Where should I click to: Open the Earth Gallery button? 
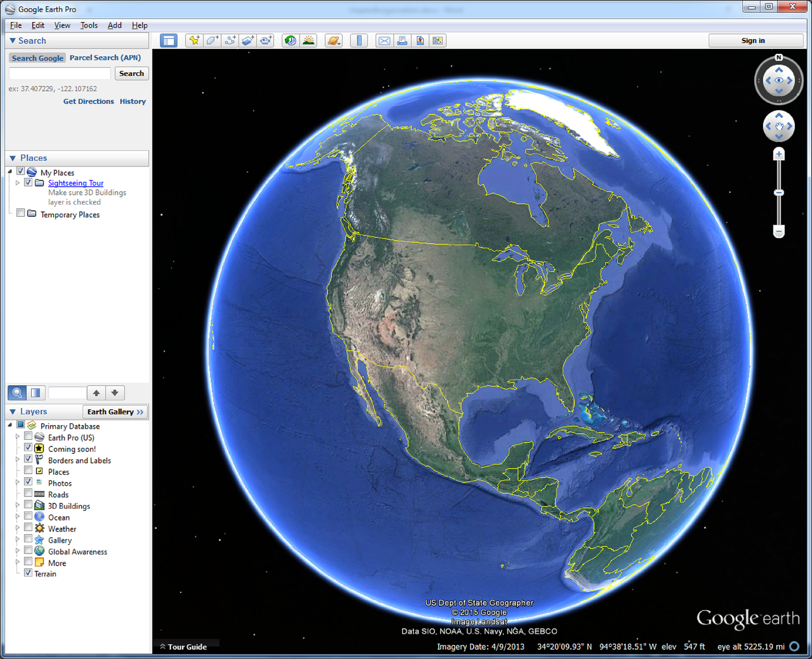pos(115,412)
